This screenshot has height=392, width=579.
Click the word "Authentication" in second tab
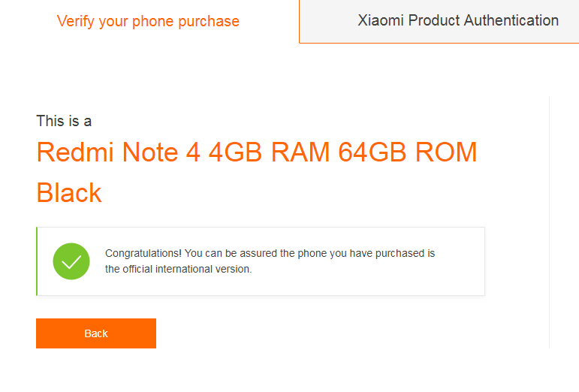[511, 21]
